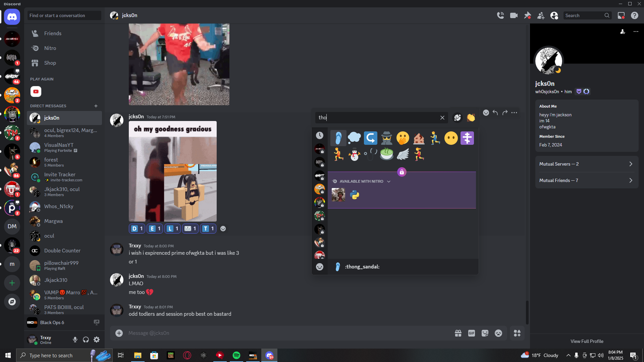Open the Friends tab
Viewport: 644px width, 362px height.
[53, 34]
